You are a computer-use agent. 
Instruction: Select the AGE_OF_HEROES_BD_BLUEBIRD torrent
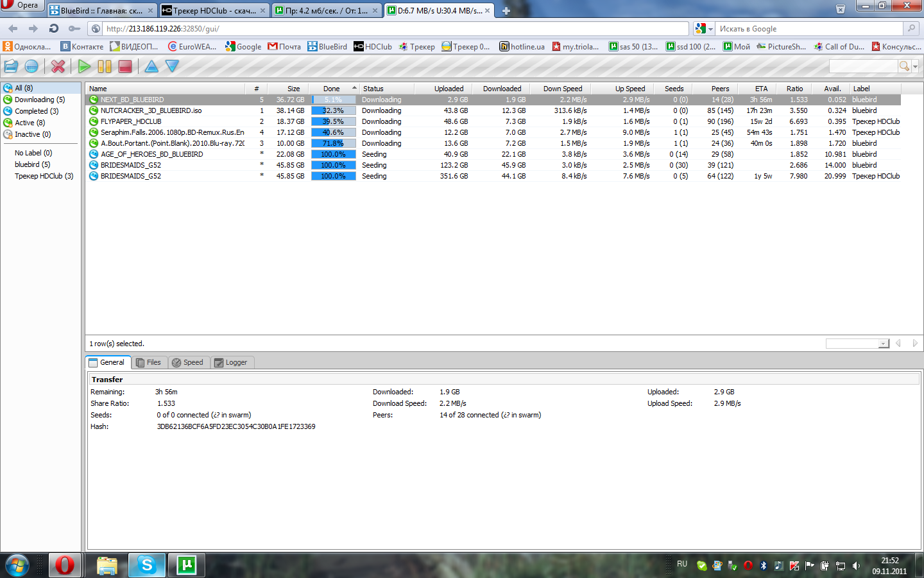(493, 154)
